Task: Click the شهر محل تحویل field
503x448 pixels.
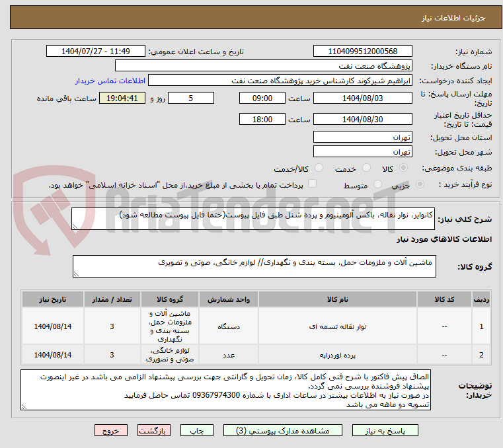Action: tap(362, 151)
